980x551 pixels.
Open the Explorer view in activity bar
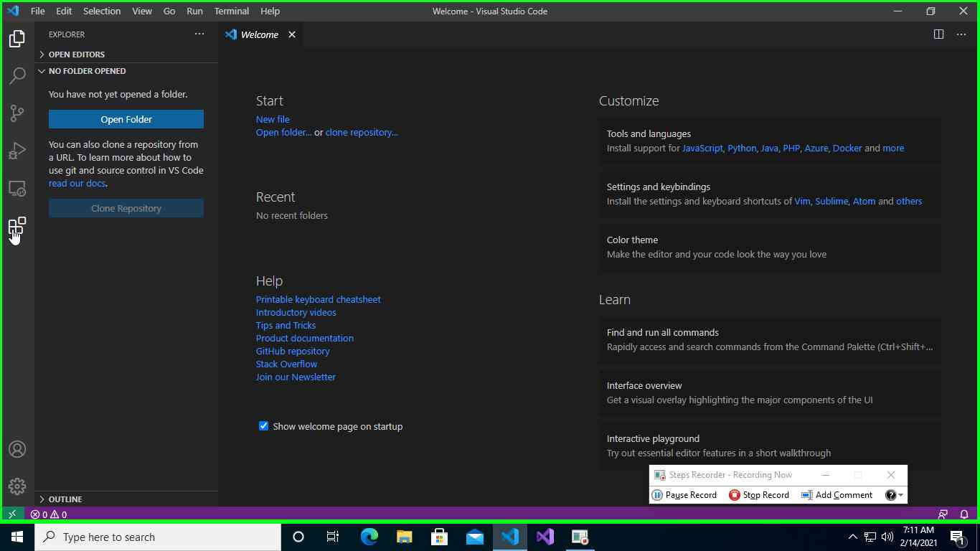click(17, 38)
